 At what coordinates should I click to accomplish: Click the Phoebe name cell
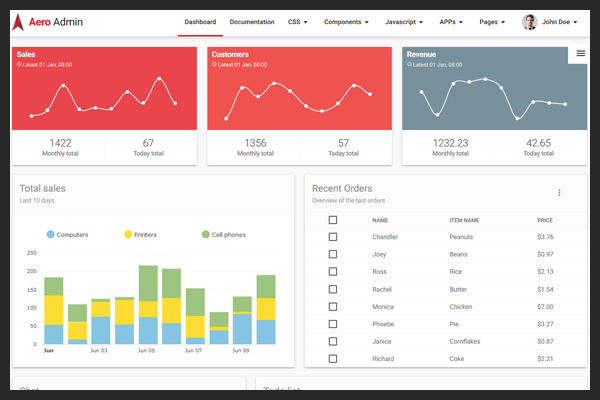(383, 324)
